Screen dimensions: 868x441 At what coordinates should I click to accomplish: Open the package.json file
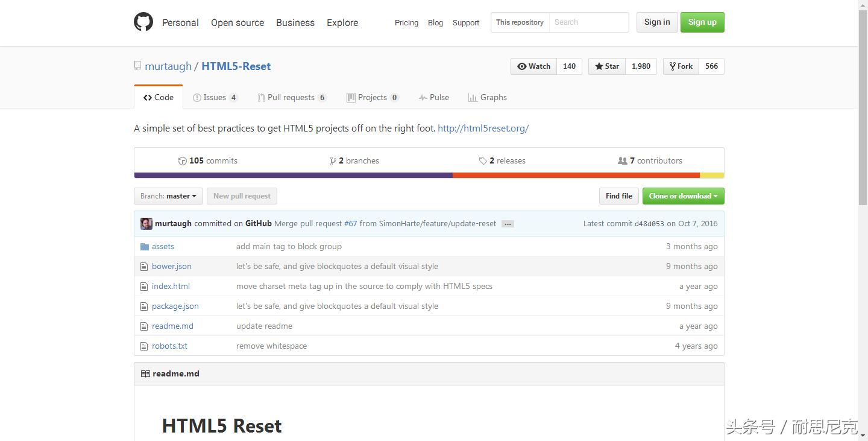pos(175,306)
